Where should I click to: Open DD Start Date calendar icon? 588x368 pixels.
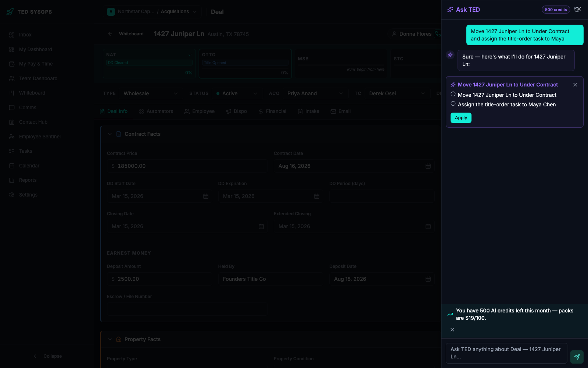[206, 196]
